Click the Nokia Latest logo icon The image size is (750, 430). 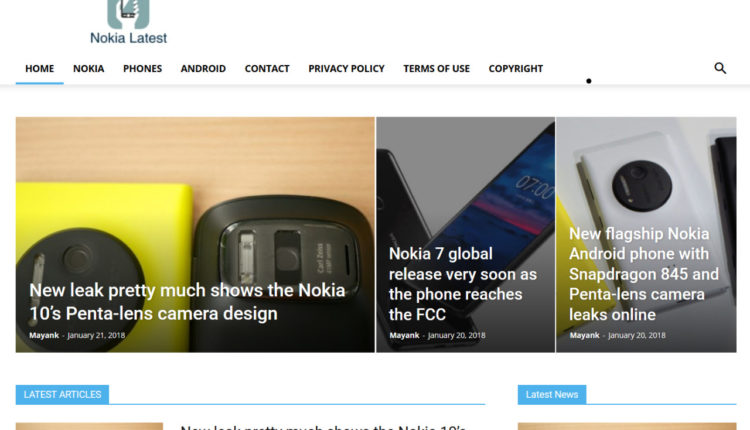(128, 14)
